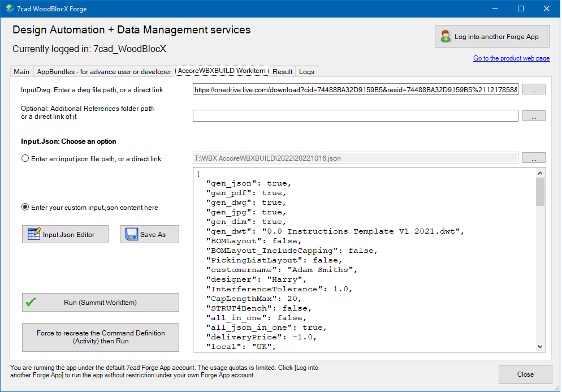Click the "all_json_in_one": true line
562x392 pixels.
tap(266, 328)
